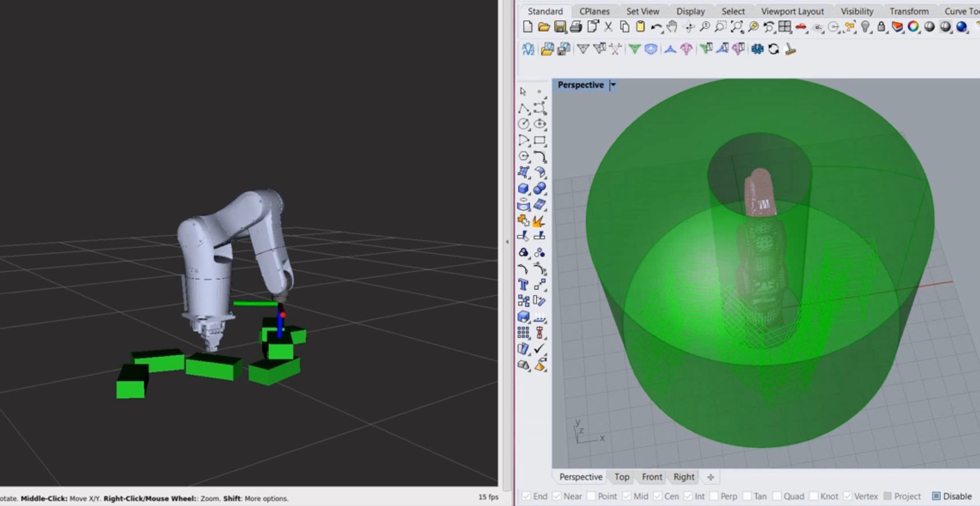Click the broom clean-up icon
Viewport: 980px width, 506px height.
click(790, 49)
